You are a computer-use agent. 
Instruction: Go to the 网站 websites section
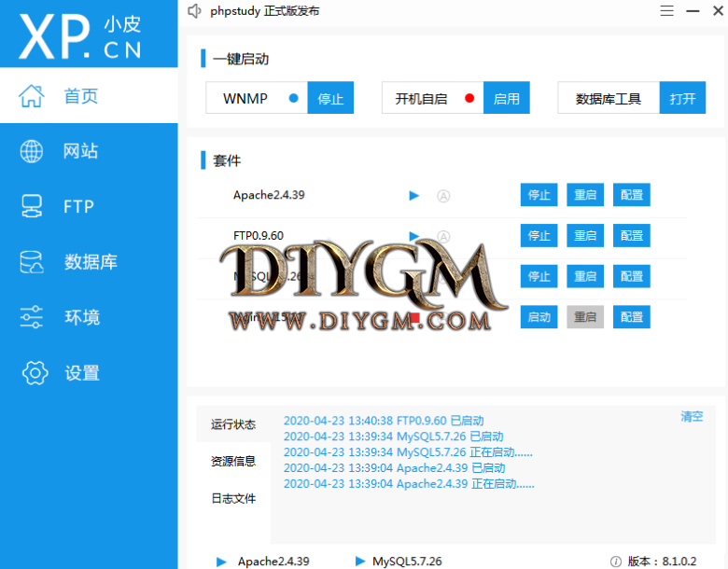89,151
